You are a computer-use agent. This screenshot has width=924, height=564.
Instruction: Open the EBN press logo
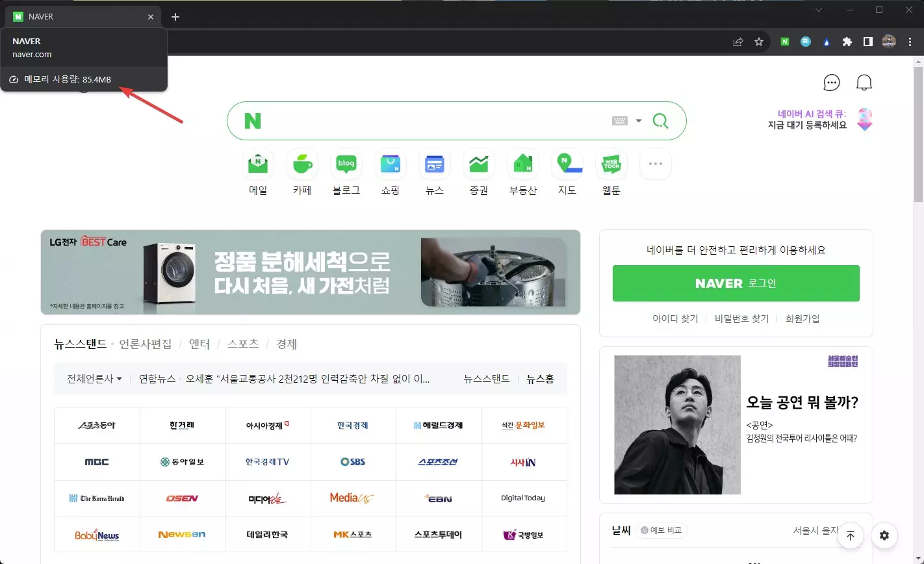(438, 498)
